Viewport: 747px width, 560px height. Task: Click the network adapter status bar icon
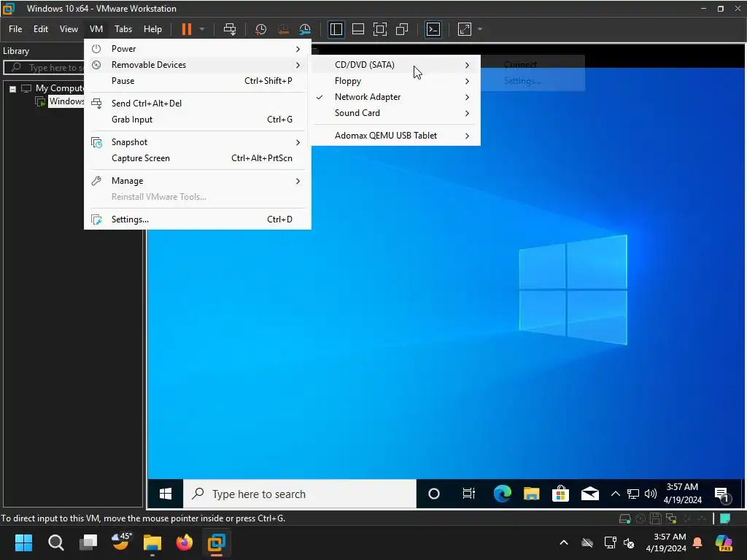coord(671,518)
